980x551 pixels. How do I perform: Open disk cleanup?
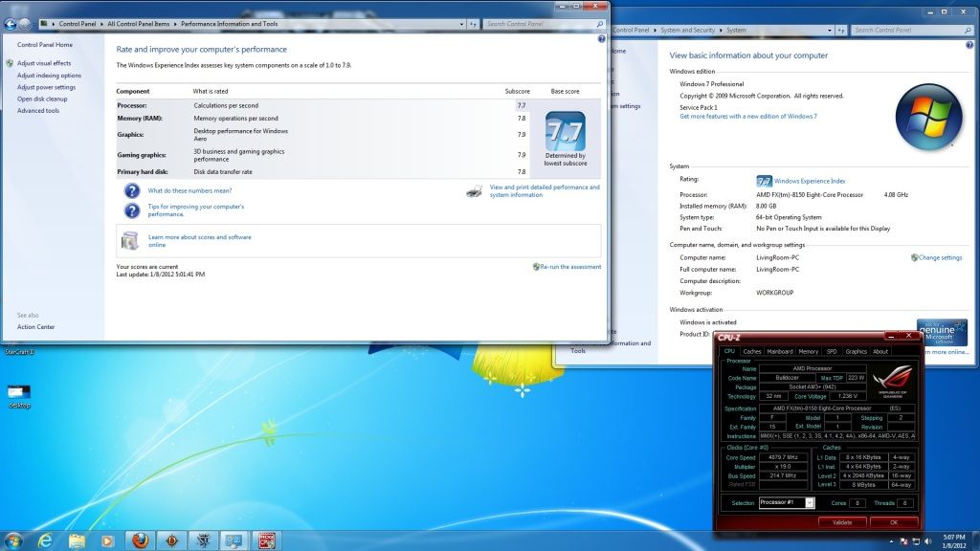tap(42, 99)
